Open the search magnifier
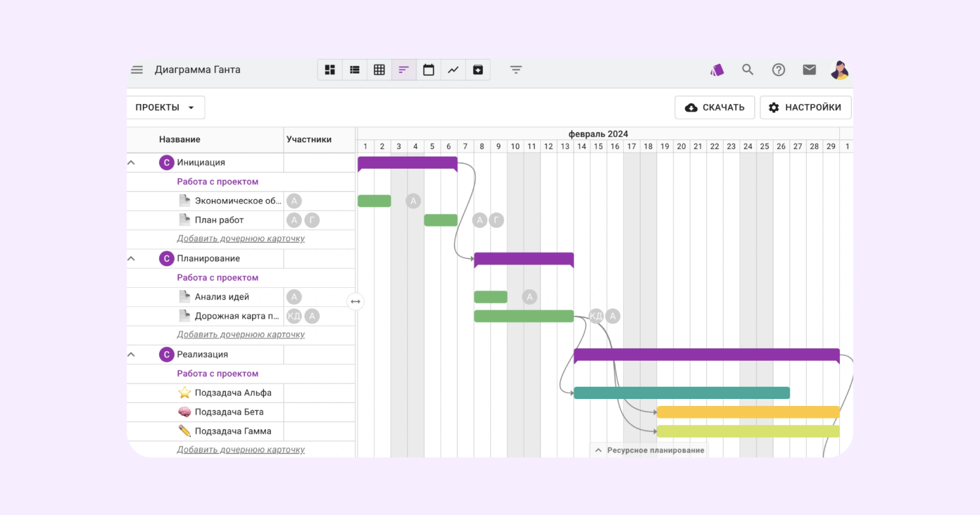The image size is (980, 515). (x=748, y=70)
